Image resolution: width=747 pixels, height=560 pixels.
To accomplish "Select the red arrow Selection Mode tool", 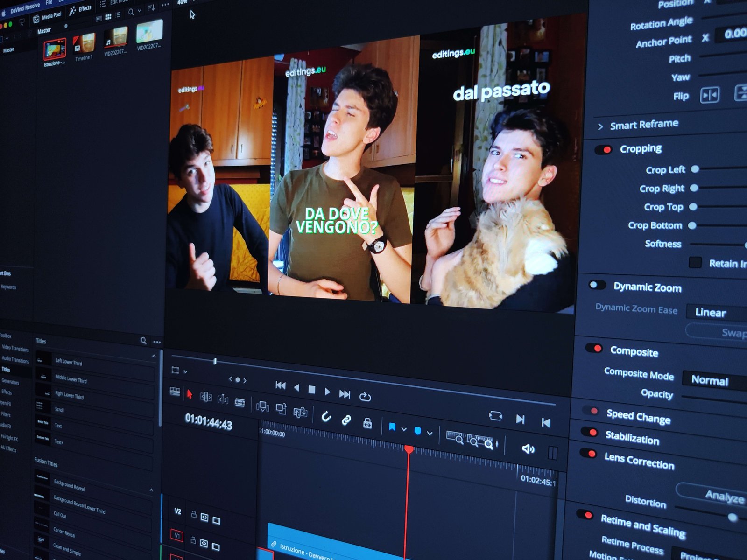I will (189, 394).
